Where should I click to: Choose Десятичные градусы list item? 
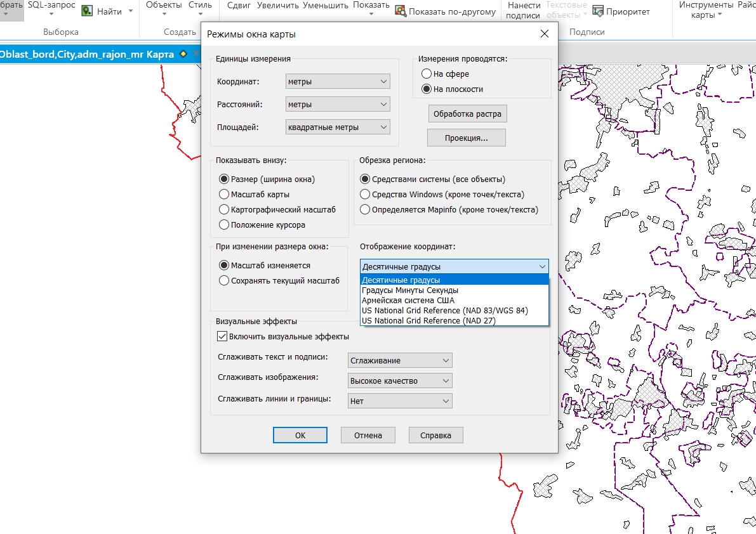[x=454, y=280]
